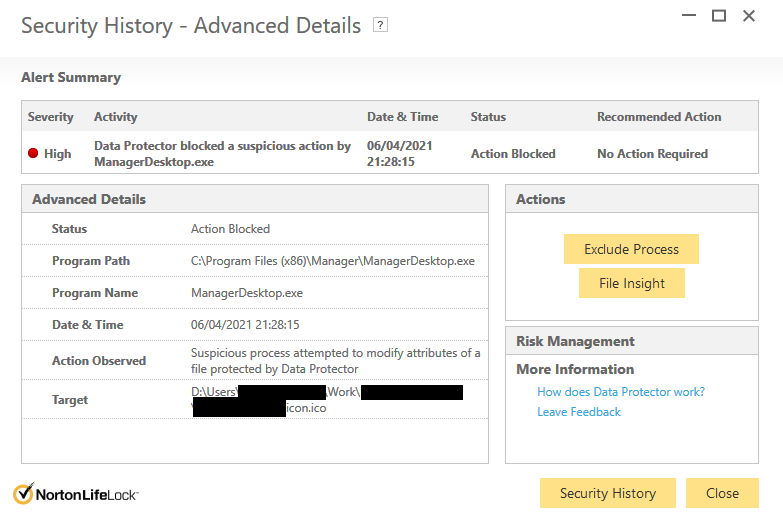Click the yellow Close button
The width and height of the screenshot is (783, 515).
(x=722, y=493)
